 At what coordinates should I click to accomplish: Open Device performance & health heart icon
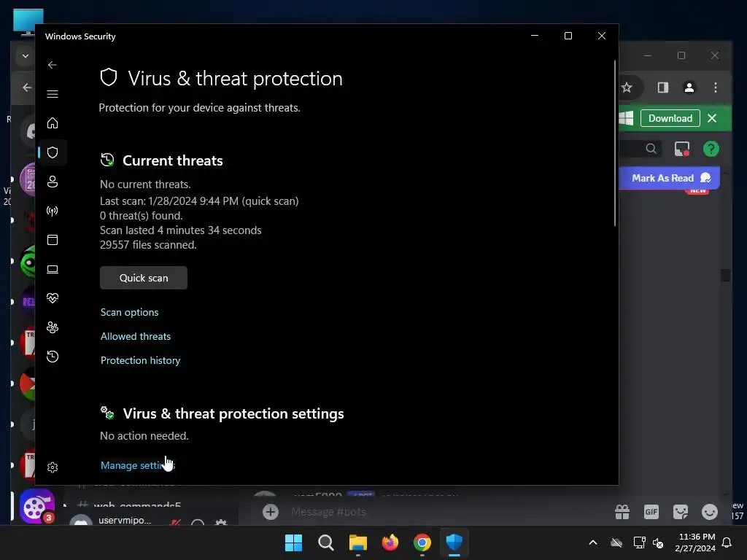(53, 298)
